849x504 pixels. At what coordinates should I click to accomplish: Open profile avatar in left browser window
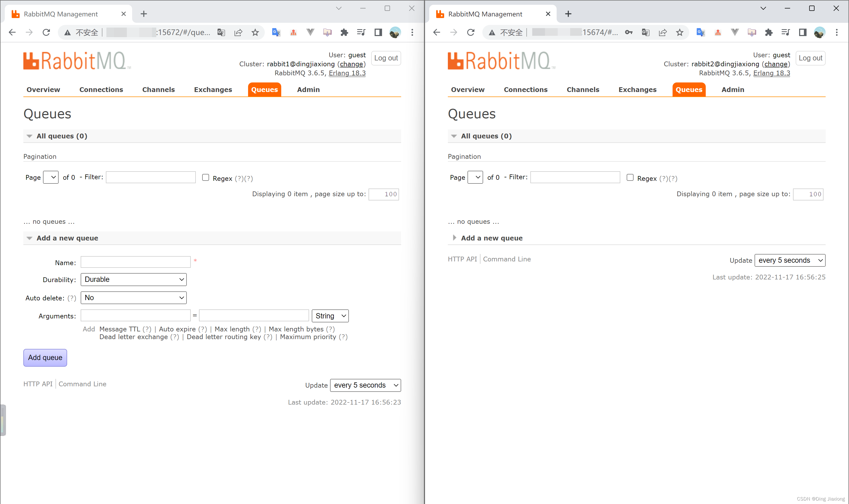395,32
